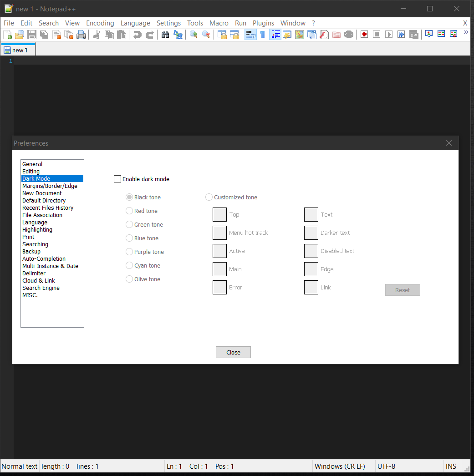
Task: Click the Open file folder icon
Action: [x=19, y=35]
